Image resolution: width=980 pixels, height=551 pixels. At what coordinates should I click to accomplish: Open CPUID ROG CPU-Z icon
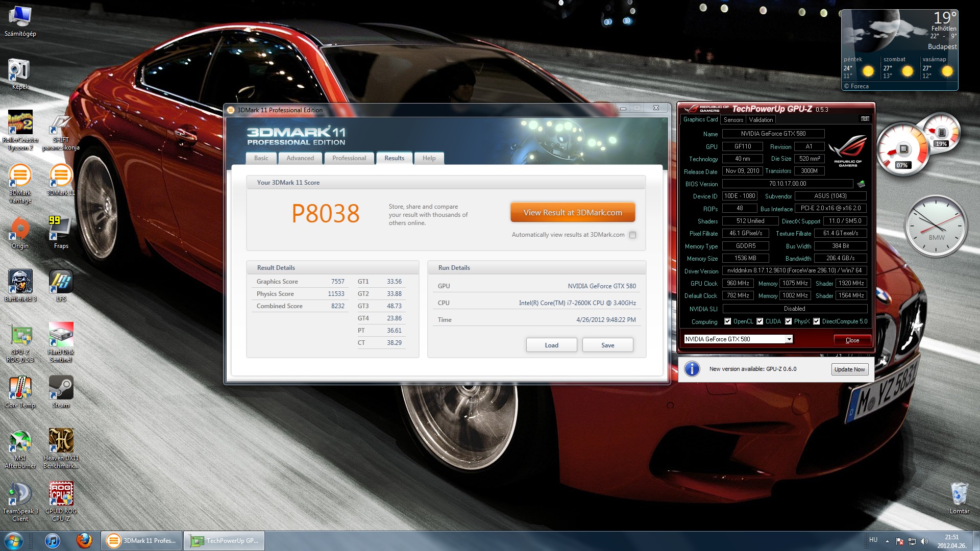[61, 502]
